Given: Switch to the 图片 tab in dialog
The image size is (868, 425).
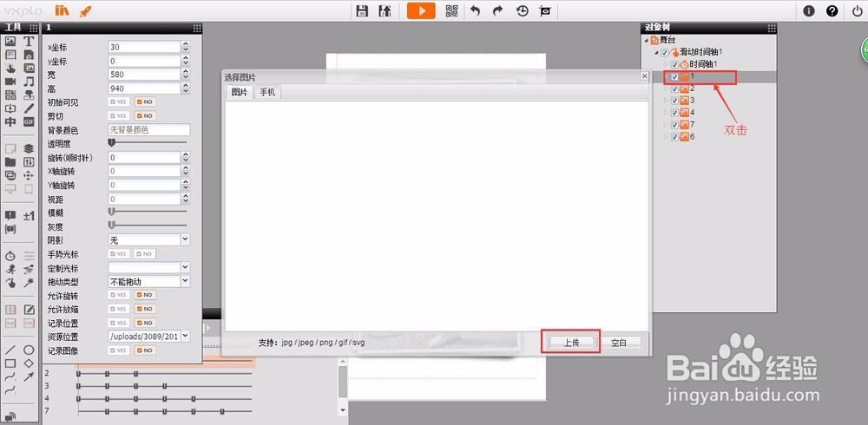Looking at the screenshot, I should point(240,93).
